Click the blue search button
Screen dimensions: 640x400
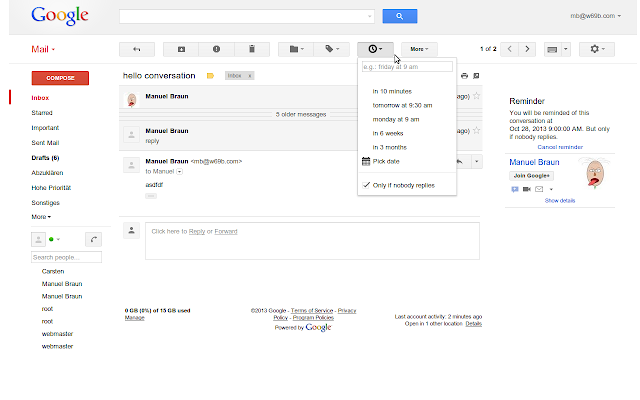(x=400, y=16)
